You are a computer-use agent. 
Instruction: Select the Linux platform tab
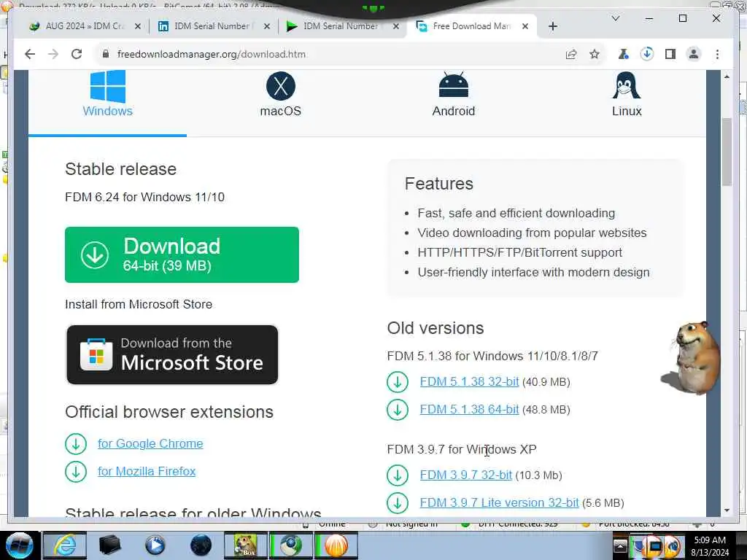627,94
